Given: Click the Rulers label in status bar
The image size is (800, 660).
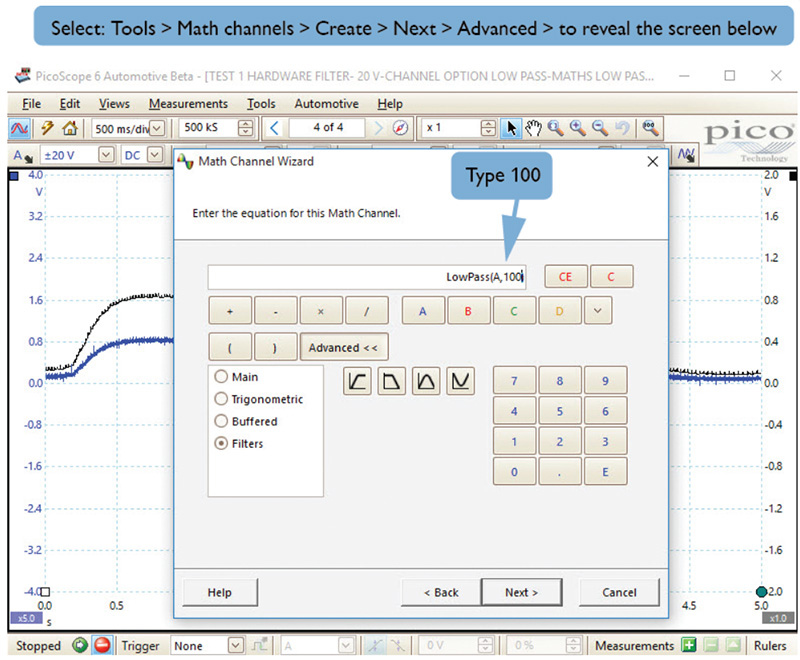Looking at the screenshot, I should 770,645.
